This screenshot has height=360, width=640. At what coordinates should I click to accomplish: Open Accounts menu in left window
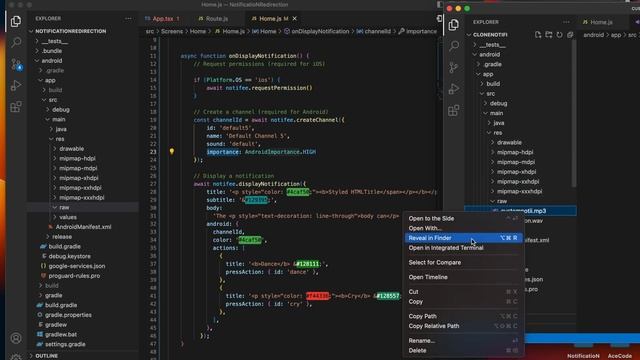[16, 338]
